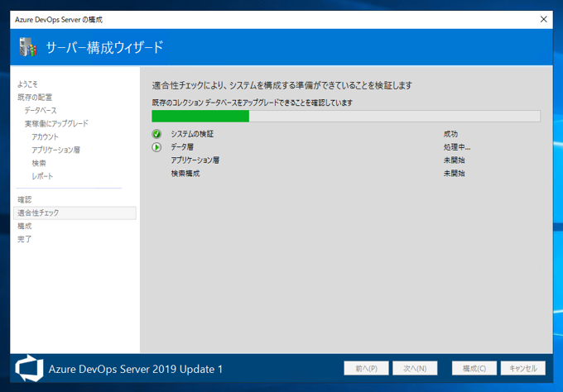The height and width of the screenshot is (392, 563).
Task: Click the window title Azure DevOps Server の構成
Action: point(59,20)
